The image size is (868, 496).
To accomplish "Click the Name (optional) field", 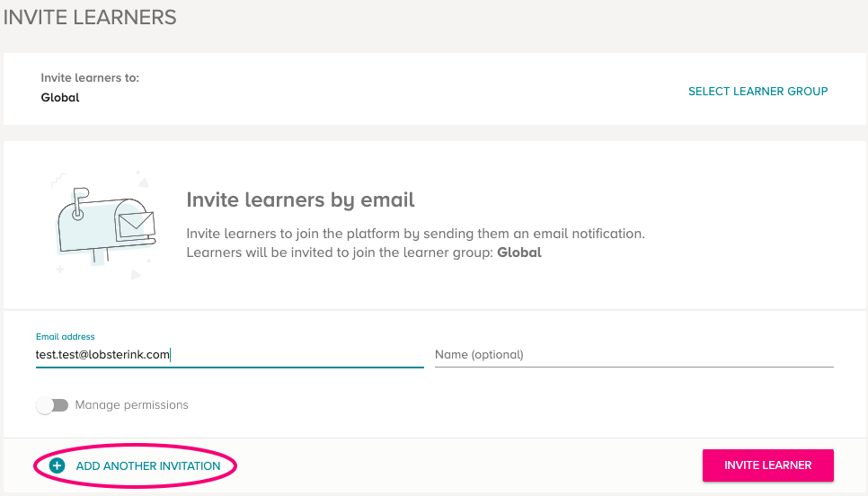I will tap(633, 355).
